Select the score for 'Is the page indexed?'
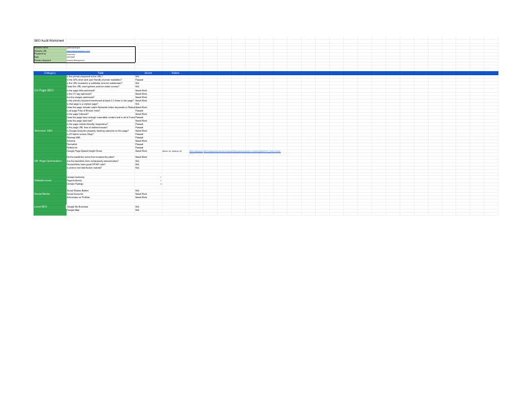Screen dimensions: 532x411 [148, 114]
